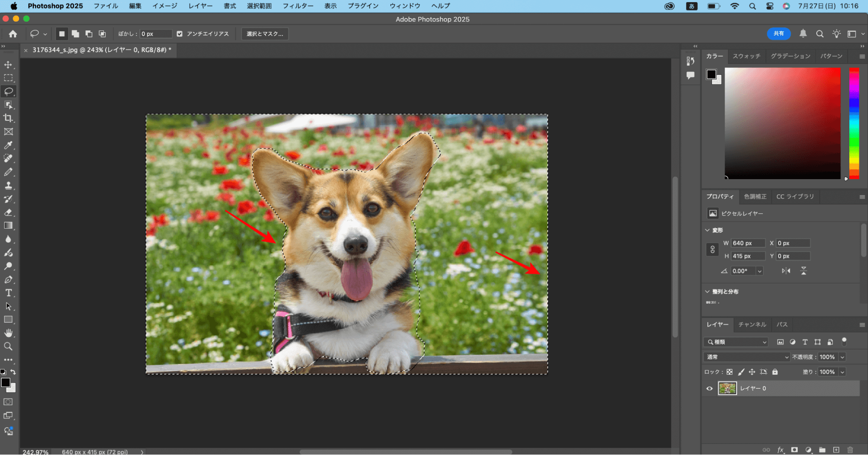Image resolution: width=868 pixels, height=455 pixels.
Task: Select the Blur tool
Action: tap(8, 239)
